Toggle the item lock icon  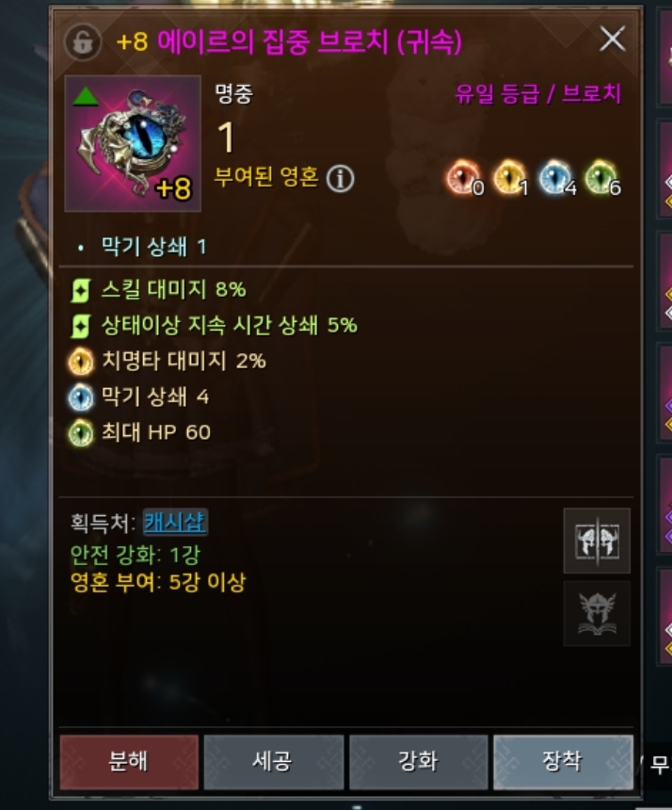pos(83,41)
